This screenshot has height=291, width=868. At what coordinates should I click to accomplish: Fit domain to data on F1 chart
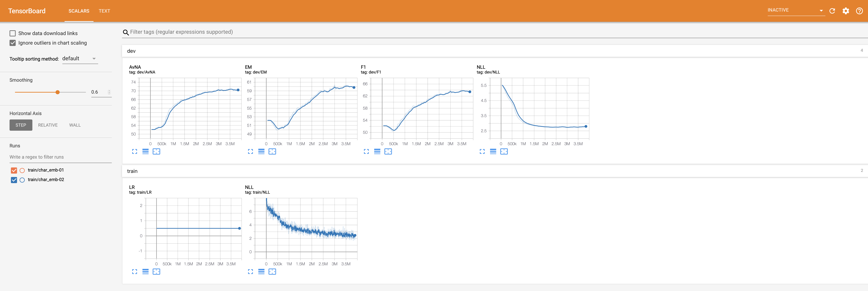(388, 152)
